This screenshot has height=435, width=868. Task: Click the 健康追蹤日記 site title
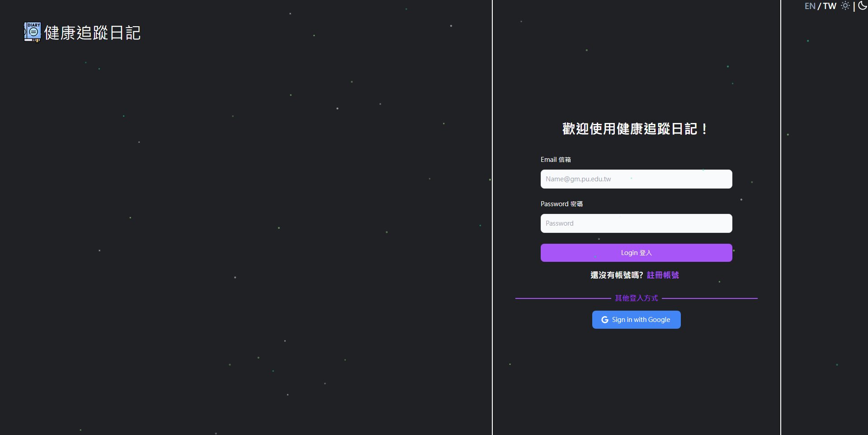click(92, 33)
